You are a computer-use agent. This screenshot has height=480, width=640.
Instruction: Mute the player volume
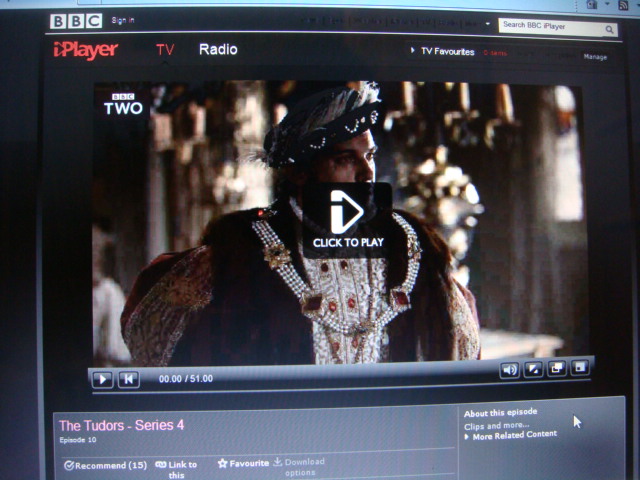(x=509, y=370)
